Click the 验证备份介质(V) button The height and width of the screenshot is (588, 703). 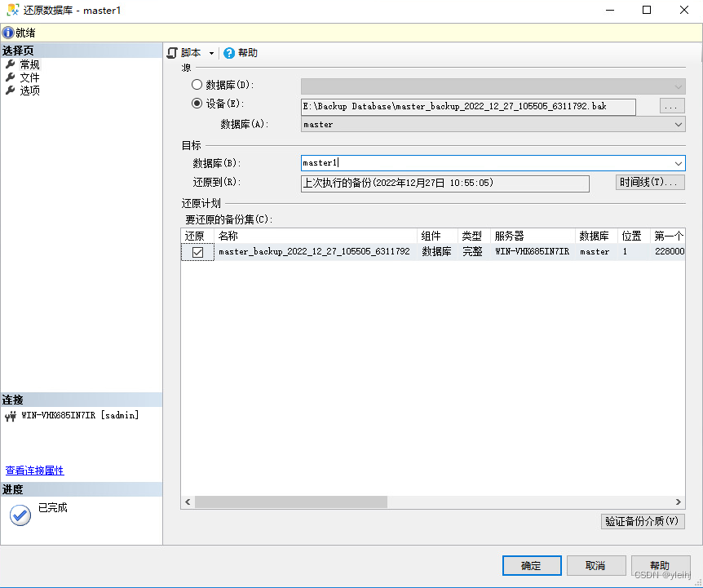pos(643,521)
